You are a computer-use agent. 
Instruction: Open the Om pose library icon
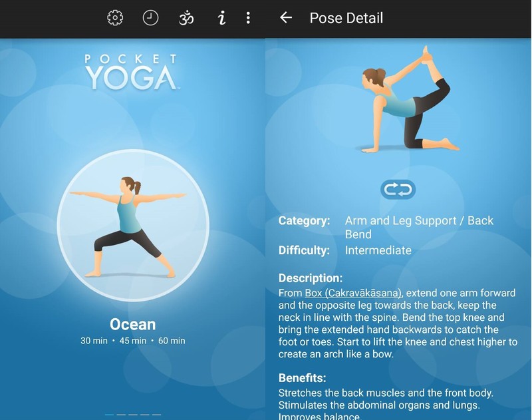(x=186, y=18)
